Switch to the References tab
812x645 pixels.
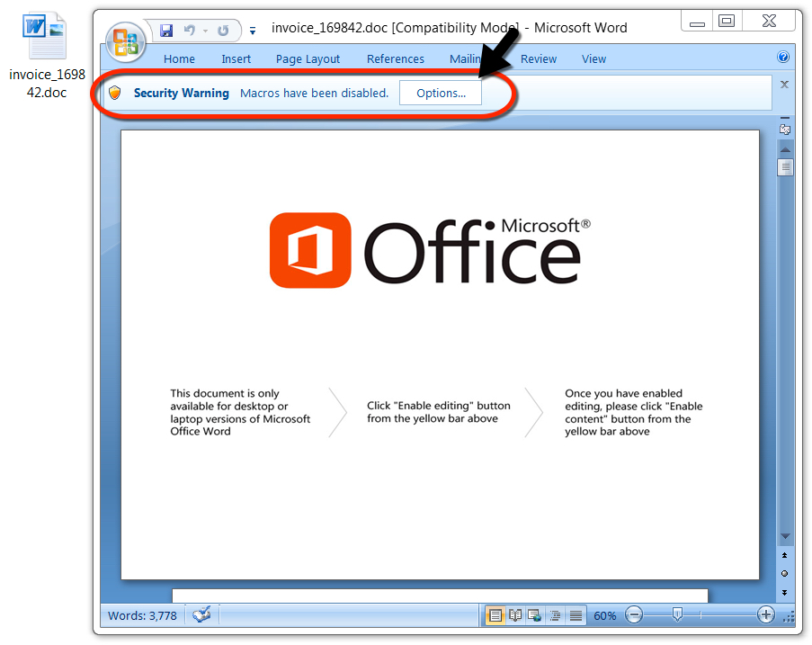click(x=395, y=59)
